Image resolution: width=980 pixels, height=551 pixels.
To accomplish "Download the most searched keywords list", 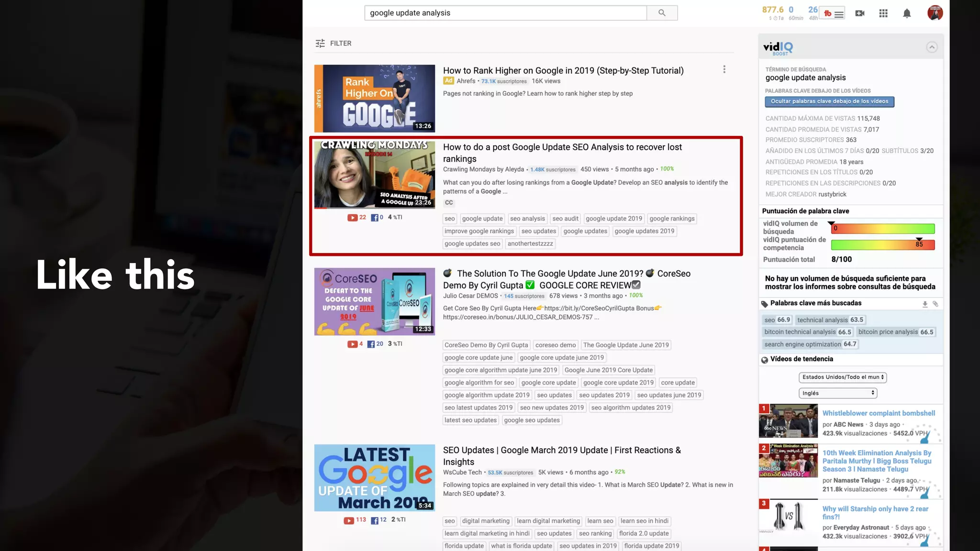I will click(924, 304).
